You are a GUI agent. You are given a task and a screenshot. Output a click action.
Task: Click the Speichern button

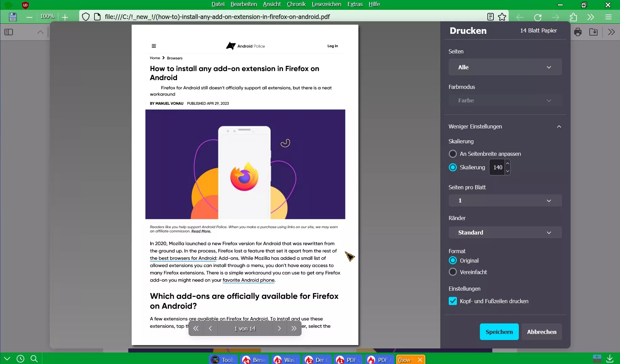click(499, 332)
